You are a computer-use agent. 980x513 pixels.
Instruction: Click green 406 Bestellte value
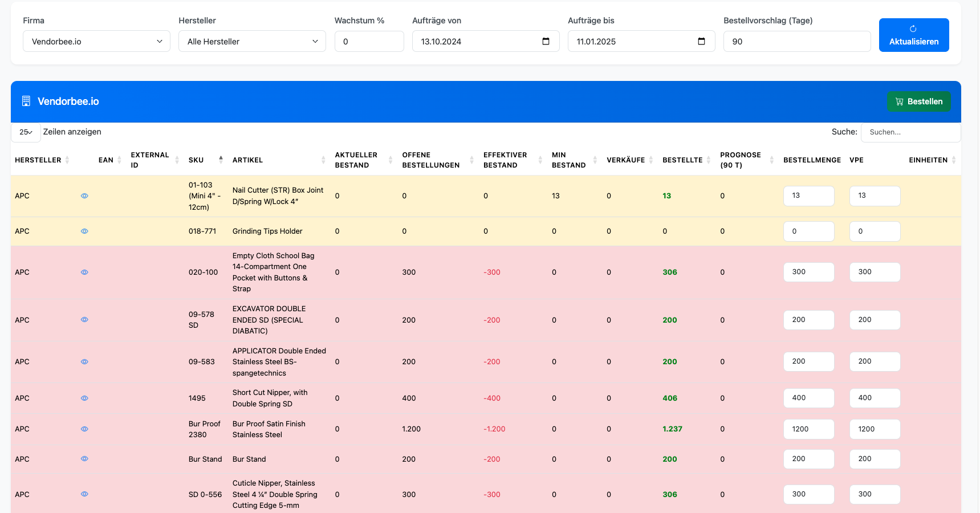coord(670,398)
